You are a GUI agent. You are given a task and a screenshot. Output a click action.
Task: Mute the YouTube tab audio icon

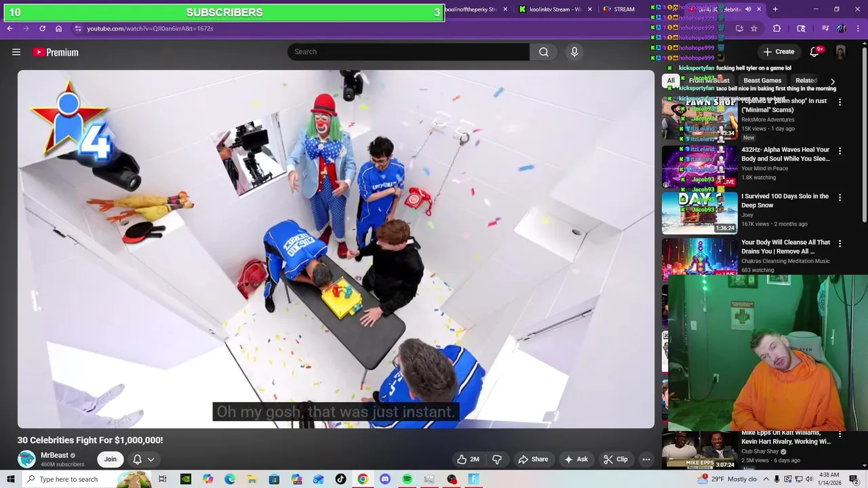748,9
